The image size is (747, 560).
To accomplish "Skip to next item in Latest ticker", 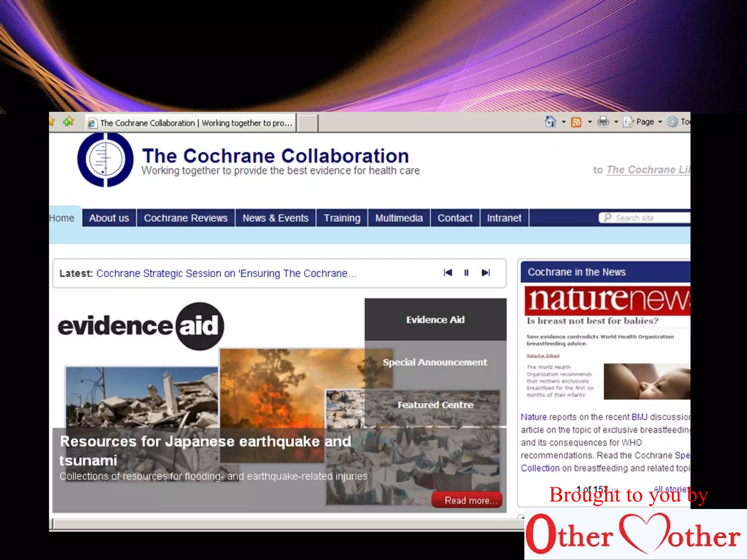I will pyautogui.click(x=485, y=273).
